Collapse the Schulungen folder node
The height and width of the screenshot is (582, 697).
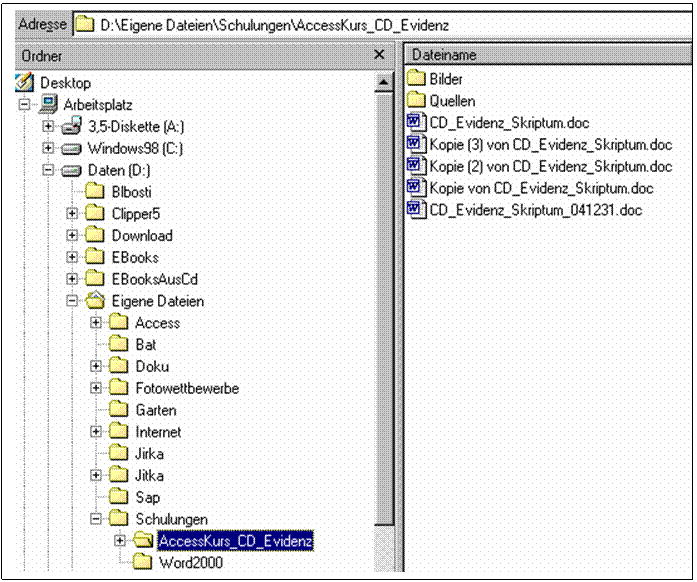coord(96,518)
